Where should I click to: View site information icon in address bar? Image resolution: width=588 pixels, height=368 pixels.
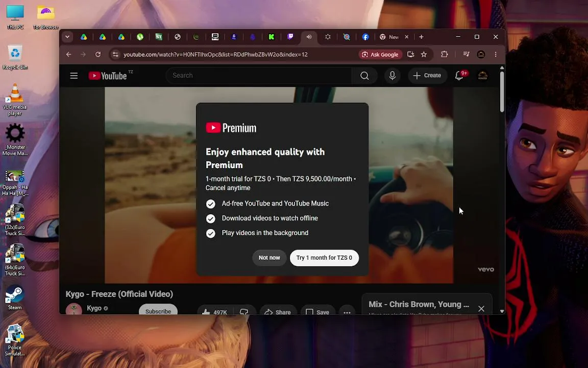tap(115, 55)
